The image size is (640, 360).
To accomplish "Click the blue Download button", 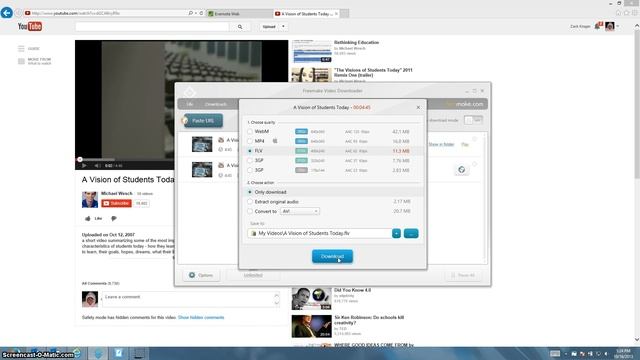I will pyautogui.click(x=332, y=256).
